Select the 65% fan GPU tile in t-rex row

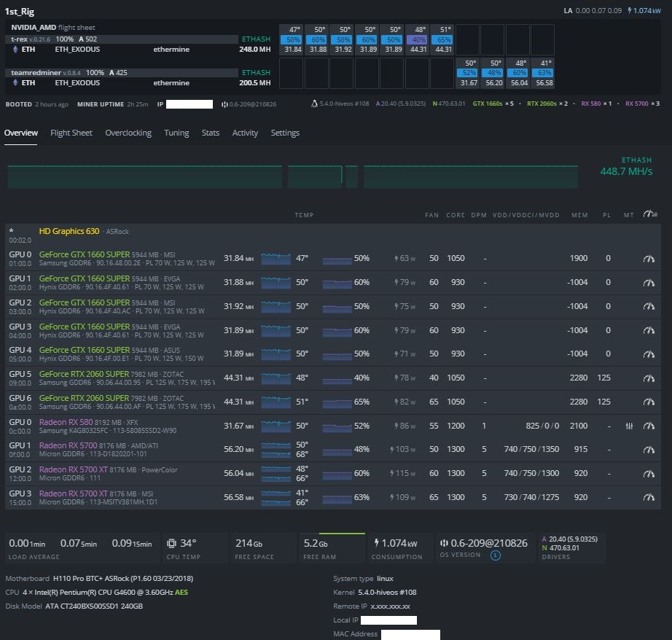(x=443, y=39)
